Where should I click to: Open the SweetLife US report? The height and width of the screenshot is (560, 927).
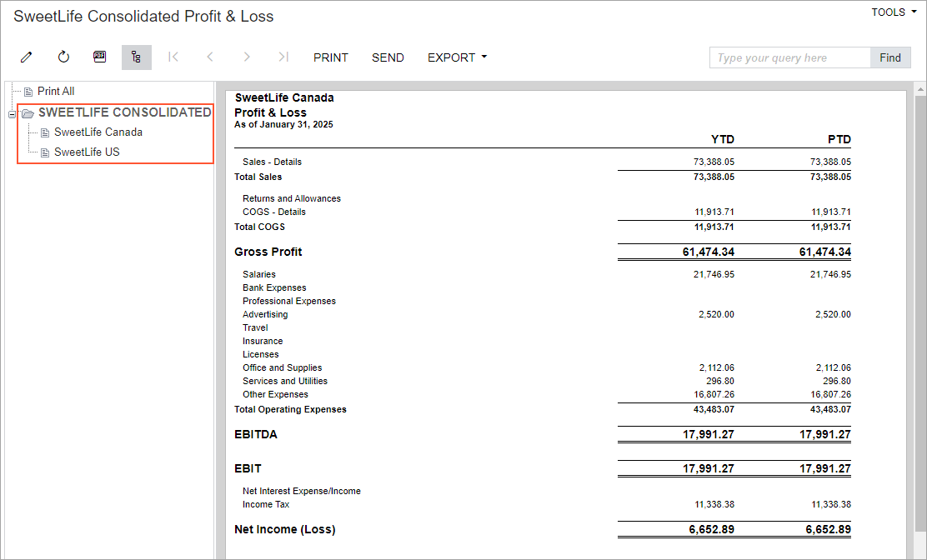pyautogui.click(x=87, y=152)
